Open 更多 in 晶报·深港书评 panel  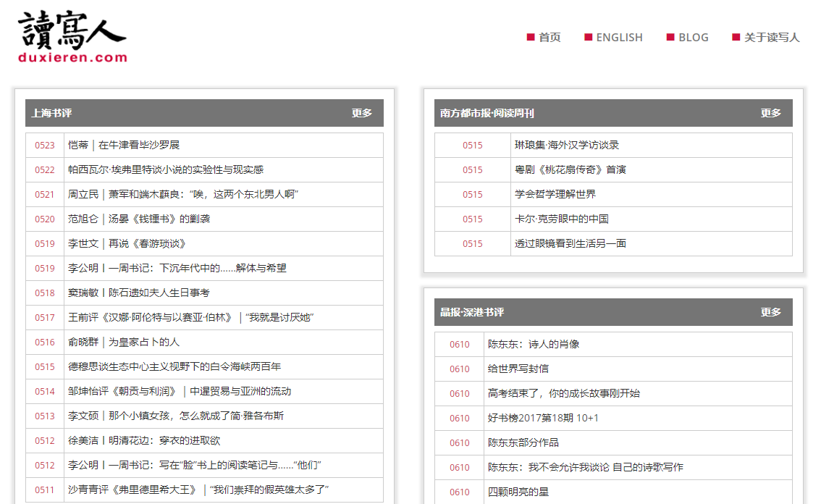770,312
